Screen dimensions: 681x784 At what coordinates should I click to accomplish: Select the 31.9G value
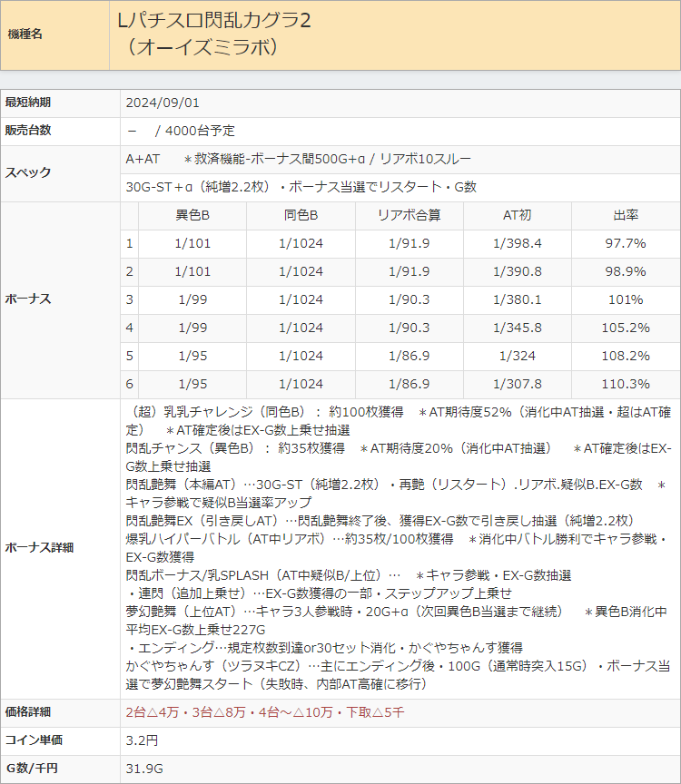(x=144, y=769)
